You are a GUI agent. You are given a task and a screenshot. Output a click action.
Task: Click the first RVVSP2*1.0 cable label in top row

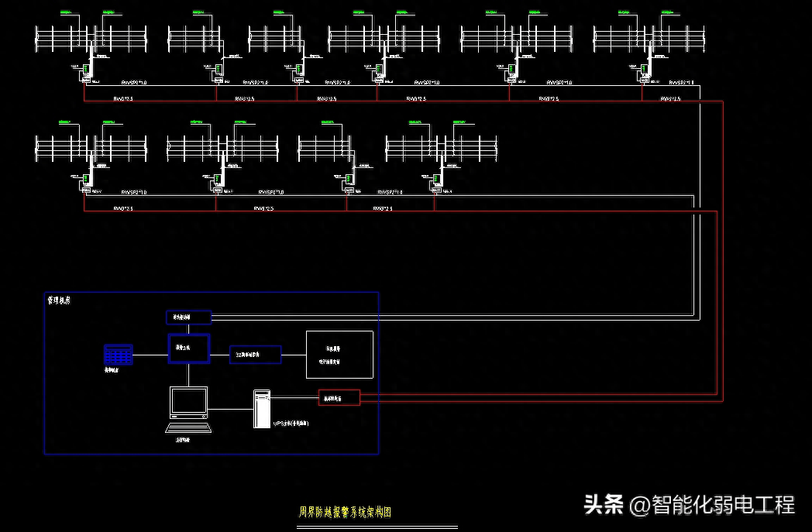pos(134,82)
